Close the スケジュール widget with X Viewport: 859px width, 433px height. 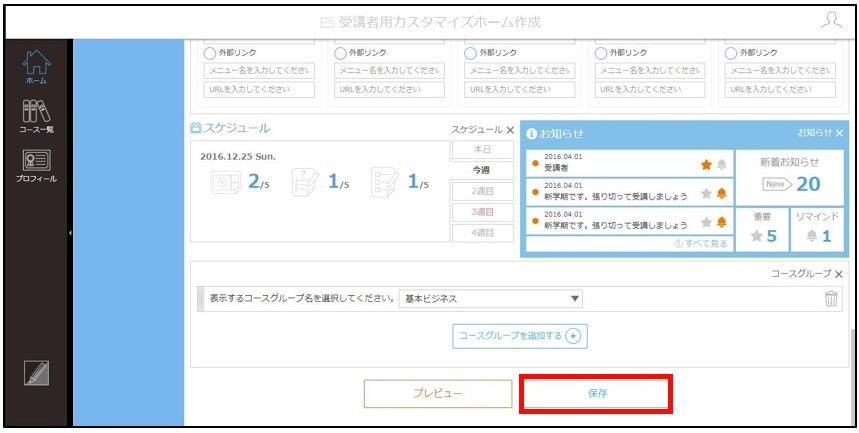point(510,130)
